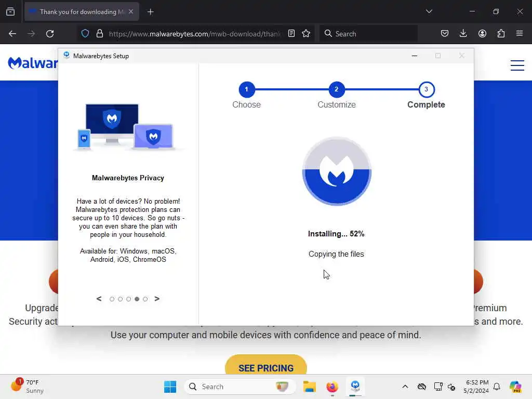Viewport: 532px width, 399px height.
Task: Click the Installing... 52% text
Action: point(336,234)
